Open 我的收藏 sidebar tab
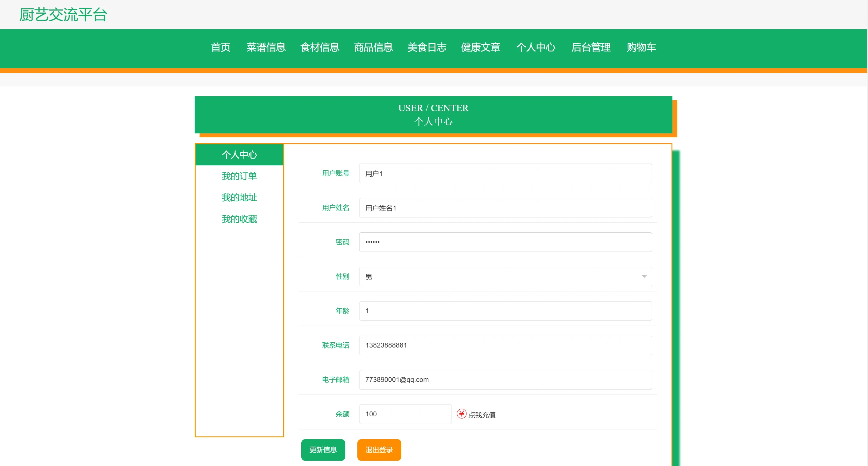The image size is (868, 466). click(x=239, y=219)
